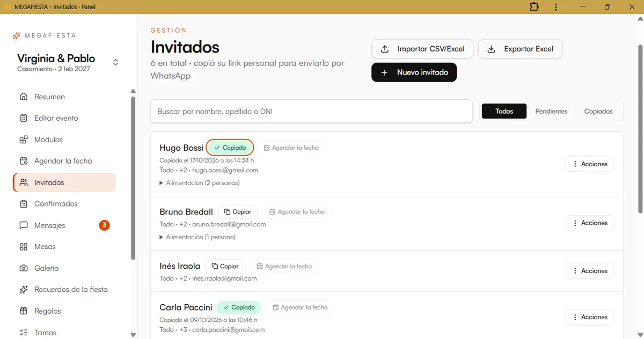Select Agendar la fecha in sidebar
Image resolution: width=644 pixels, height=339 pixels.
(x=64, y=161)
